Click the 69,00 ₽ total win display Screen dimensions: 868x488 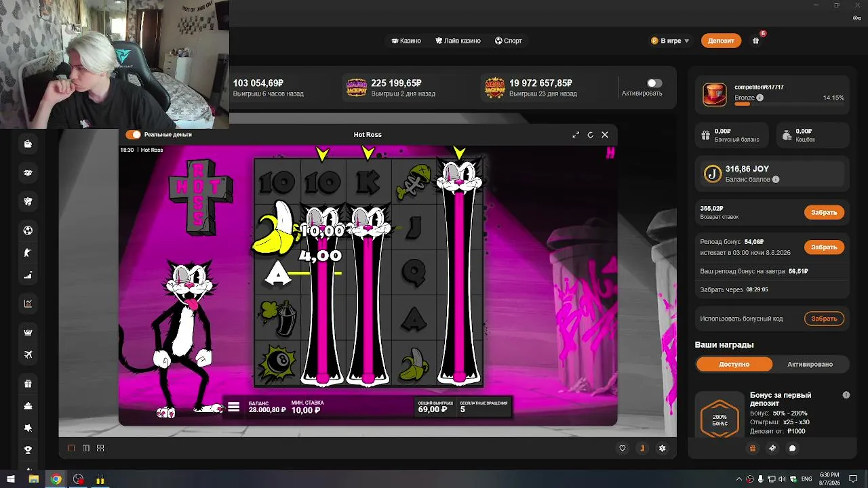[435, 407]
